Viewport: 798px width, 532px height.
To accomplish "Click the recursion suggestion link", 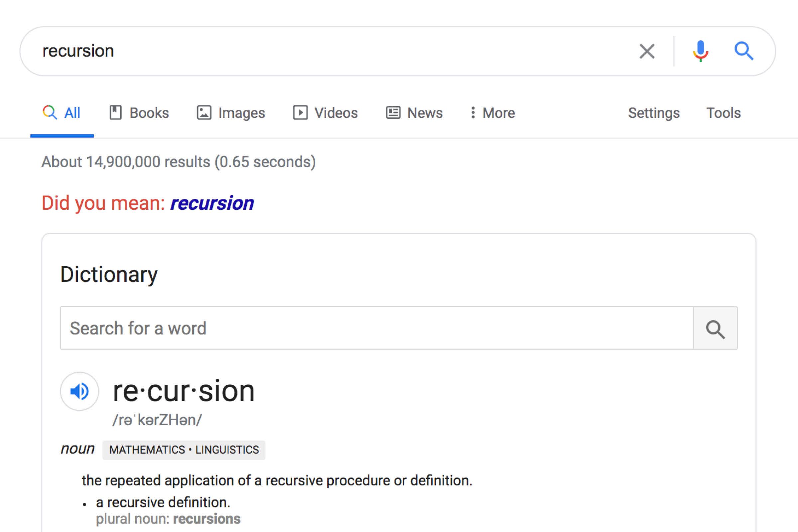I will click(212, 203).
